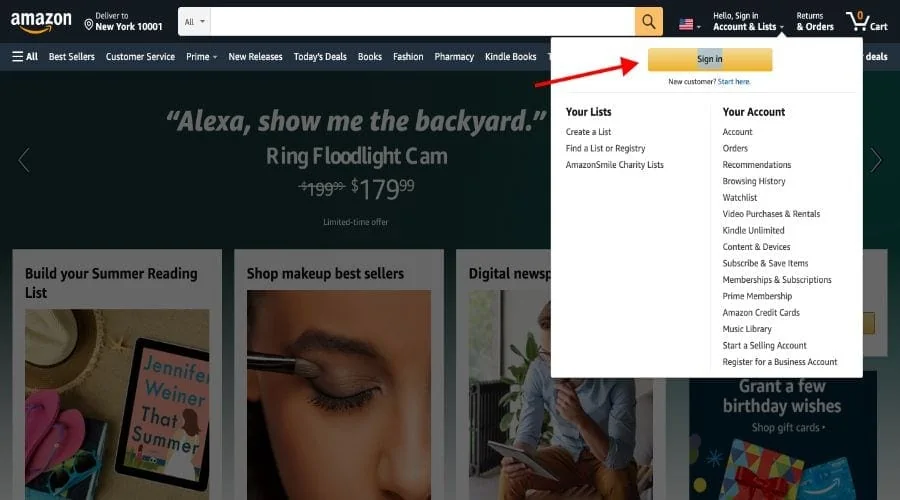Open the Deliver to New York 10001 location
This screenshot has width=900, height=500.
coord(123,21)
